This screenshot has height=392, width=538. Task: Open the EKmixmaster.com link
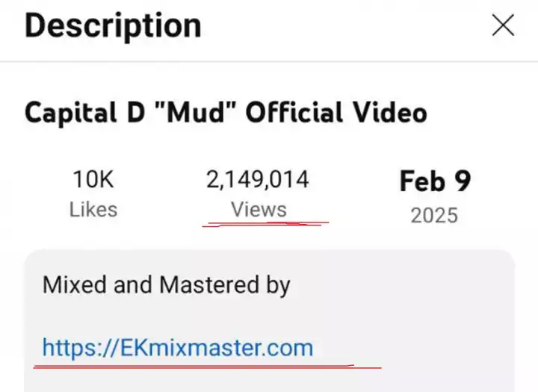[178, 348]
